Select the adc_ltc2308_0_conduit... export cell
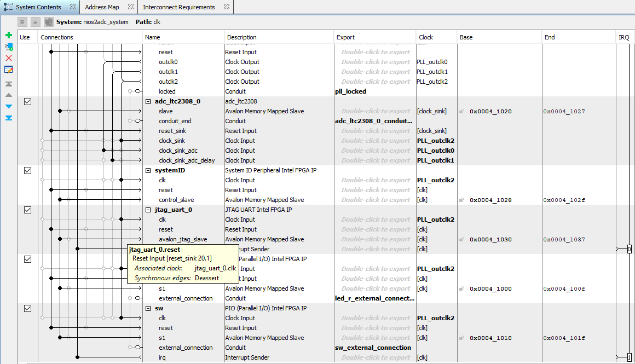This screenshot has width=635, height=364. pos(374,121)
